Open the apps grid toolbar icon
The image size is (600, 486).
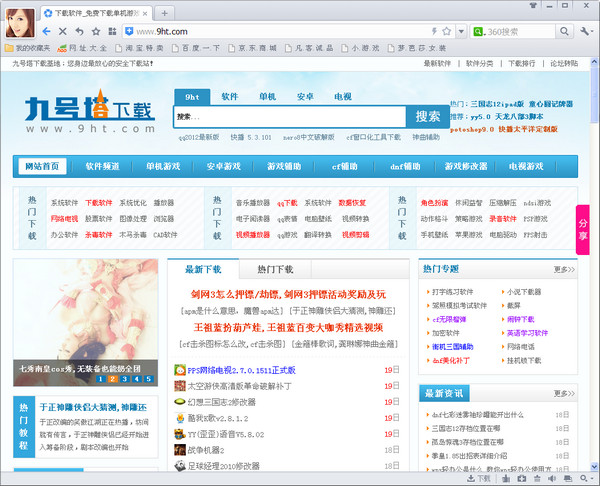112,31
